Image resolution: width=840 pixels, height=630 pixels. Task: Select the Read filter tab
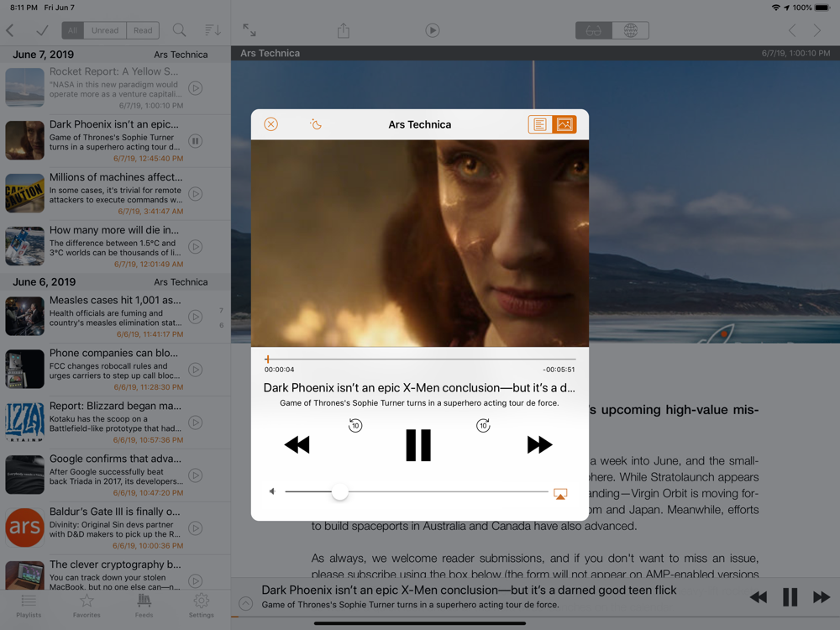[x=143, y=30]
